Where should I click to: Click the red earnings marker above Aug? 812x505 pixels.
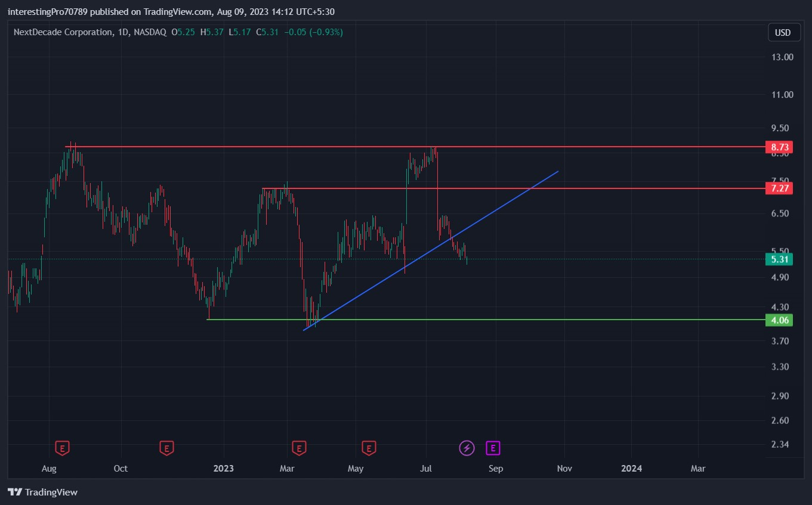click(62, 447)
